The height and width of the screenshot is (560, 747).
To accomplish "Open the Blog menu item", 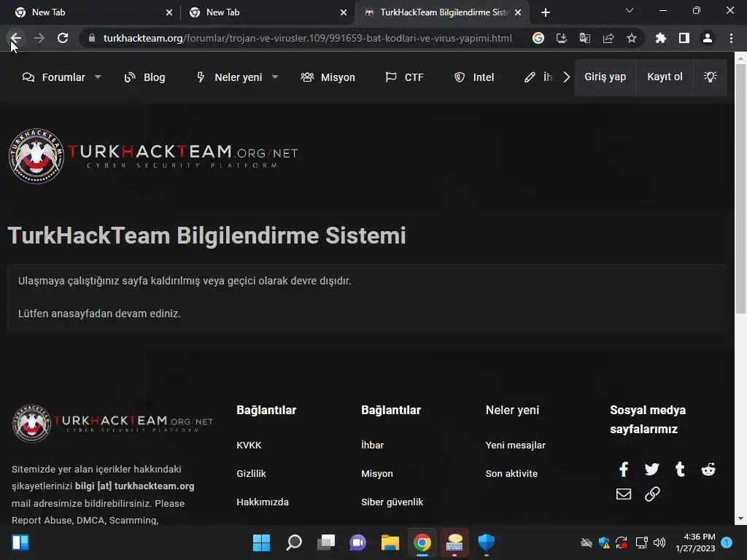I will (144, 77).
